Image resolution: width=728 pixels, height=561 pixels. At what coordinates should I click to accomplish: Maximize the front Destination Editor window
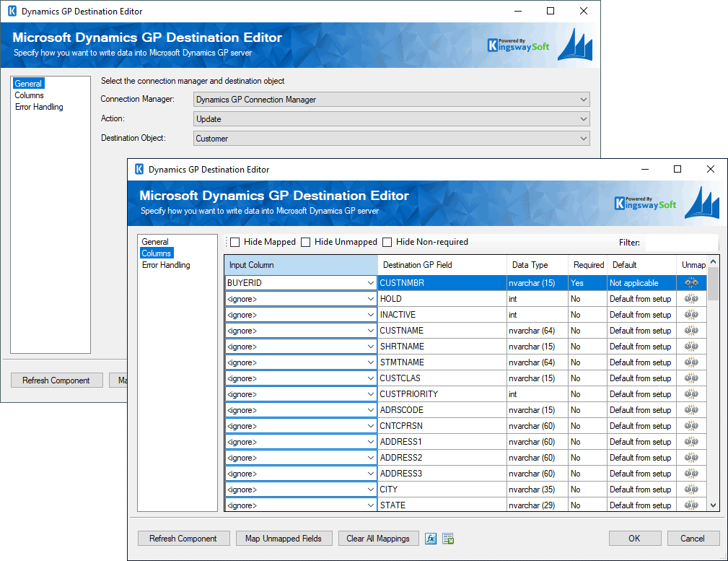click(677, 169)
